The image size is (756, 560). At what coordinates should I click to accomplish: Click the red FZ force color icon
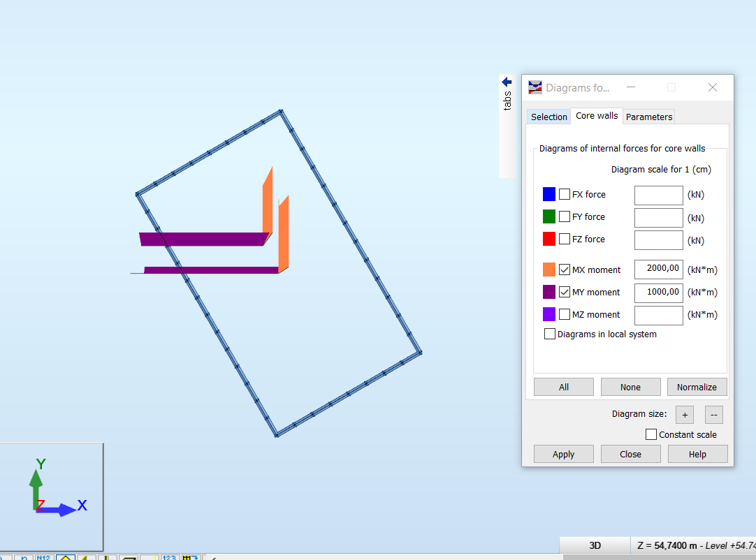[x=549, y=239]
